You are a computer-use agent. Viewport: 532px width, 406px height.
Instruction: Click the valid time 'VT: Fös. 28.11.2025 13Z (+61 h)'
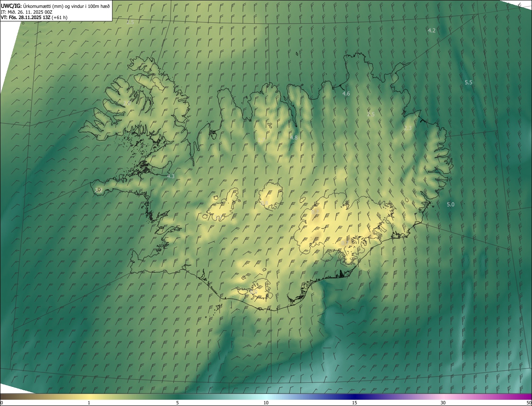34,17
